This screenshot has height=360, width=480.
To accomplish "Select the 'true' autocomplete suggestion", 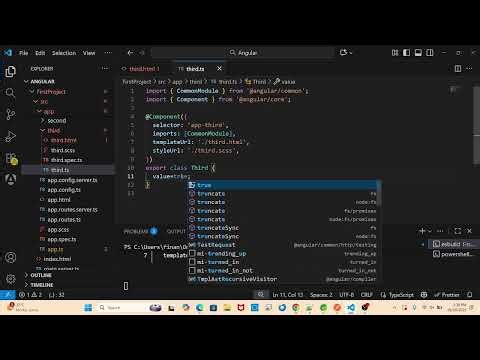I will (x=283, y=185).
